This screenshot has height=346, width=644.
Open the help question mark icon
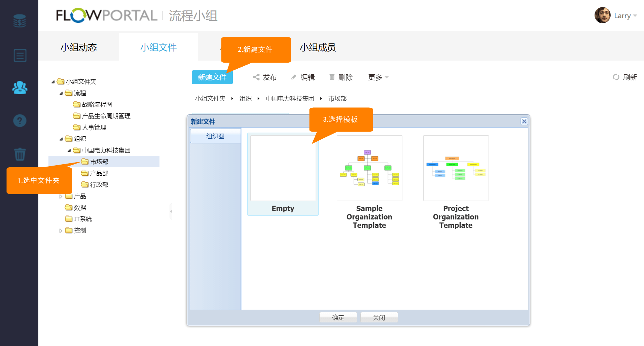point(20,120)
